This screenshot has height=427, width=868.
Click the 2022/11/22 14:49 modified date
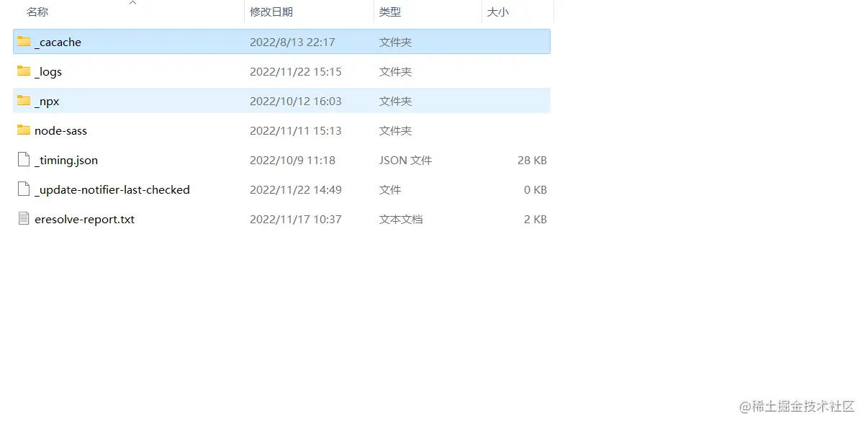click(x=295, y=190)
